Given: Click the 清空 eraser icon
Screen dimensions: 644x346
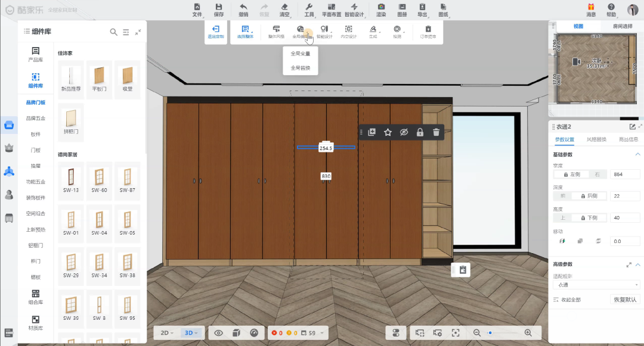Looking at the screenshot, I should [284, 10].
